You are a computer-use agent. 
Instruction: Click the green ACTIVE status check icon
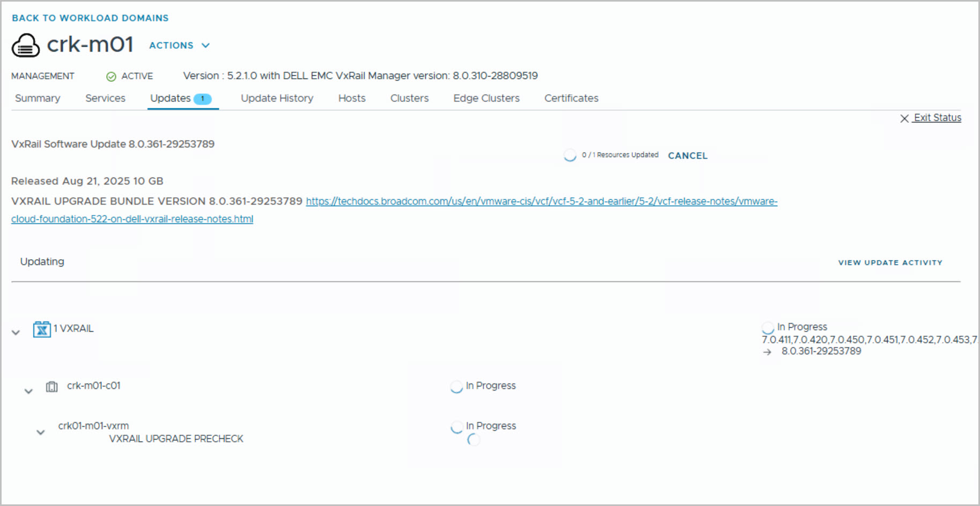pyautogui.click(x=111, y=77)
